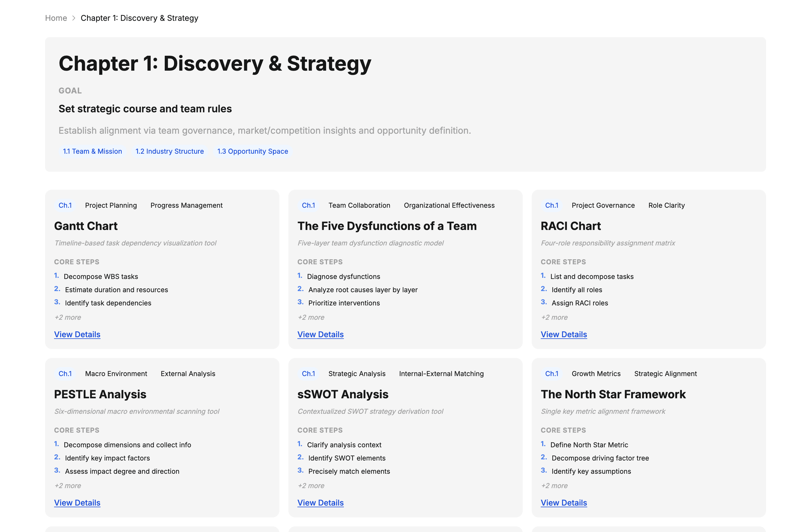Select the Project Planning tag

pos(111,205)
